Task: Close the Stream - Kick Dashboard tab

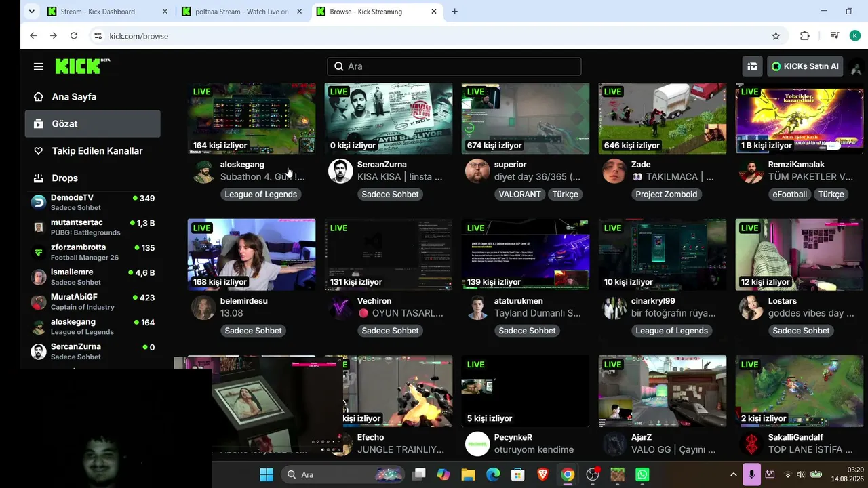Action: point(165,12)
